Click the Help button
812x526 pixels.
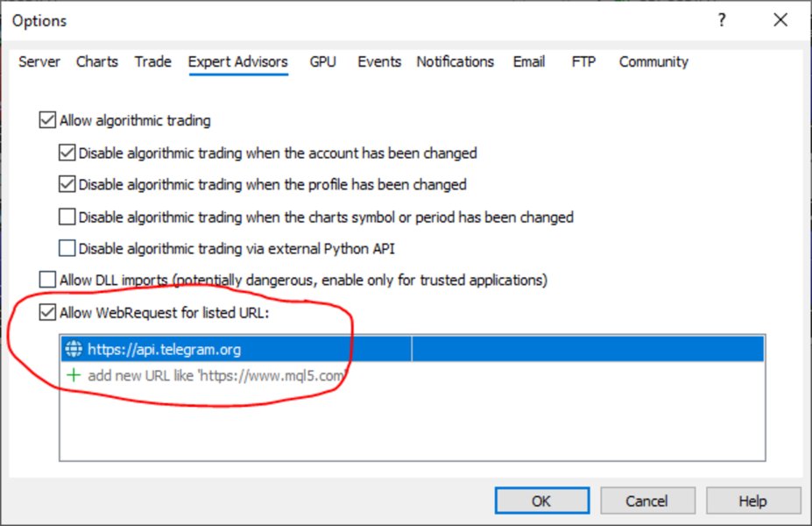753,501
